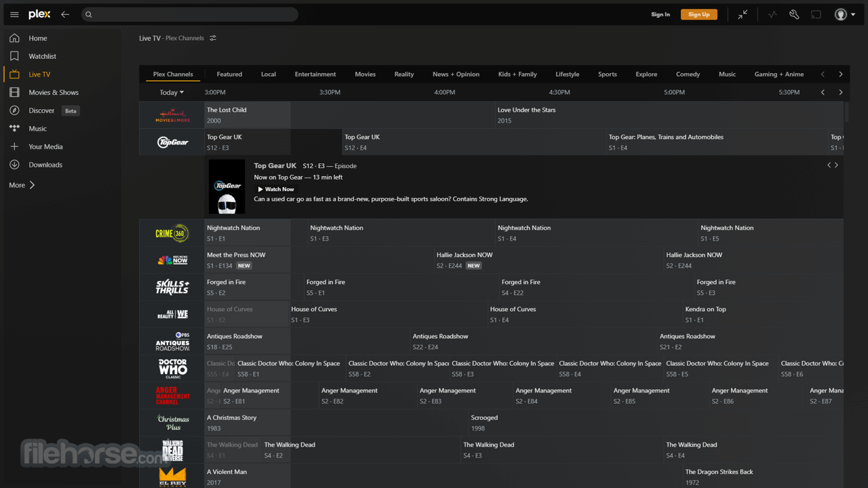Click the Plex Channels tab
The image size is (868, 488).
(173, 75)
